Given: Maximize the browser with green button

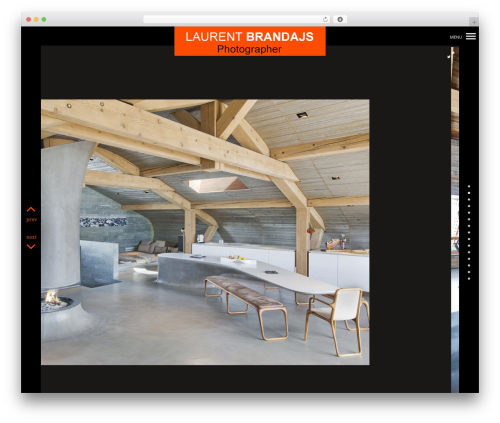Looking at the screenshot, I should pos(44,19).
